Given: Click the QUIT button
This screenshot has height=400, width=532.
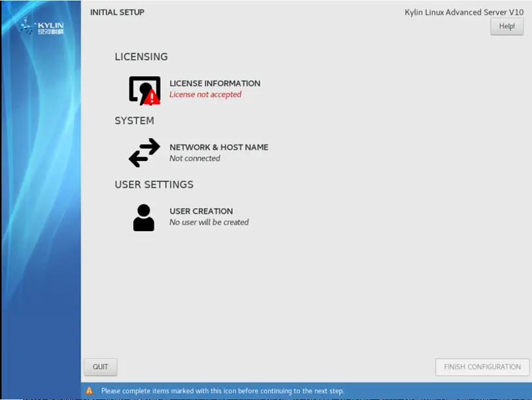Looking at the screenshot, I should pyautogui.click(x=100, y=367).
